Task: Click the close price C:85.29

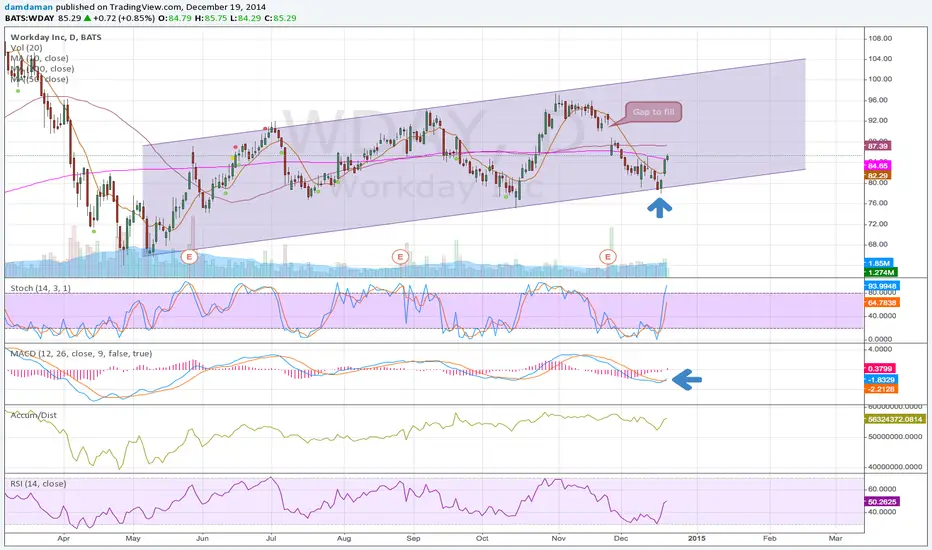Action: pyautogui.click(x=281, y=18)
